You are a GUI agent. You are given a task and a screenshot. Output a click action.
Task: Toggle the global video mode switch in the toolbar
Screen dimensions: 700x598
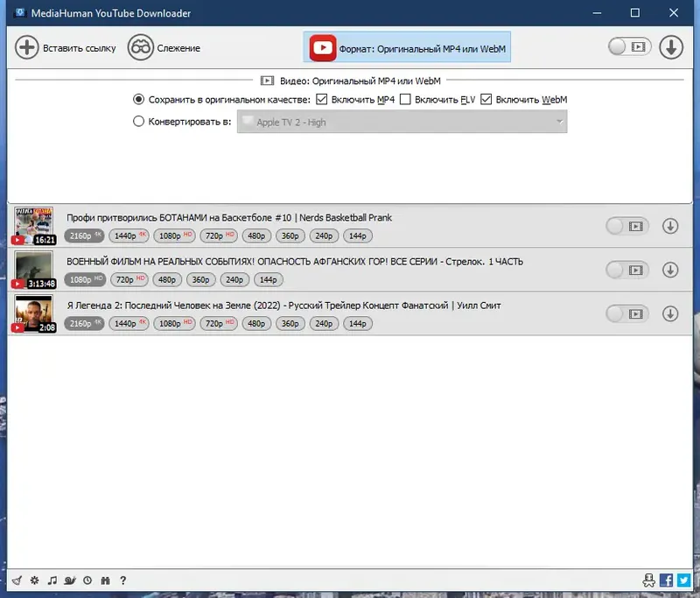pyautogui.click(x=629, y=46)
